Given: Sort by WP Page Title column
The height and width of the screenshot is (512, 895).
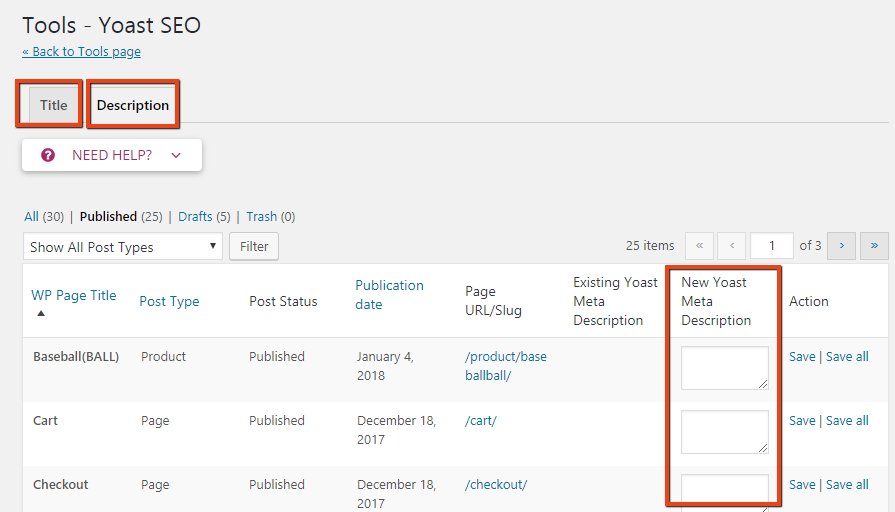Looking at the screenshot, I should (x=74, y=295).
